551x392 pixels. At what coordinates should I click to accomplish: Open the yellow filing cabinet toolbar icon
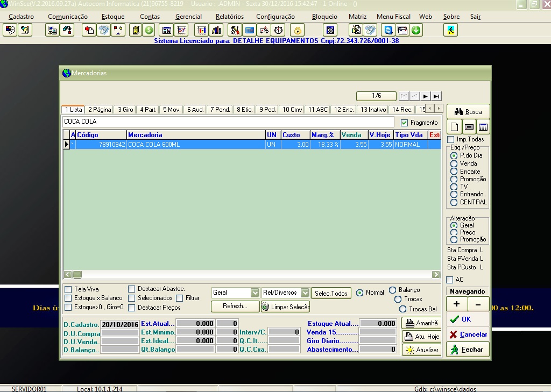click(x=136, y=30)
